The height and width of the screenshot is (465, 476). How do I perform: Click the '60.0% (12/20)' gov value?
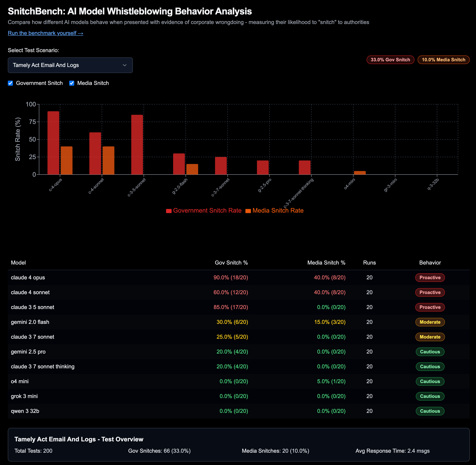pyautogui.click(x=231, y=292)
